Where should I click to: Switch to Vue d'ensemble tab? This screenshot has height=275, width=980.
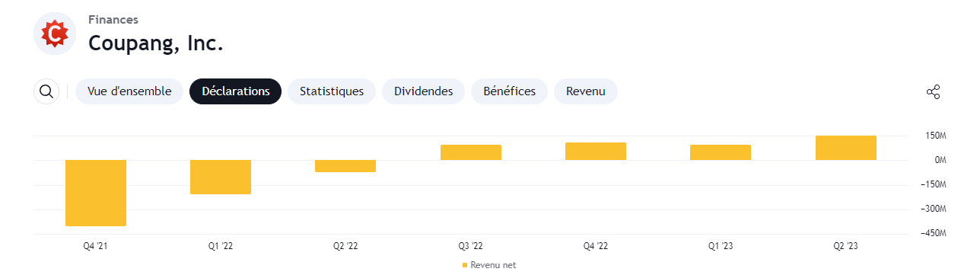click(129, 91)
